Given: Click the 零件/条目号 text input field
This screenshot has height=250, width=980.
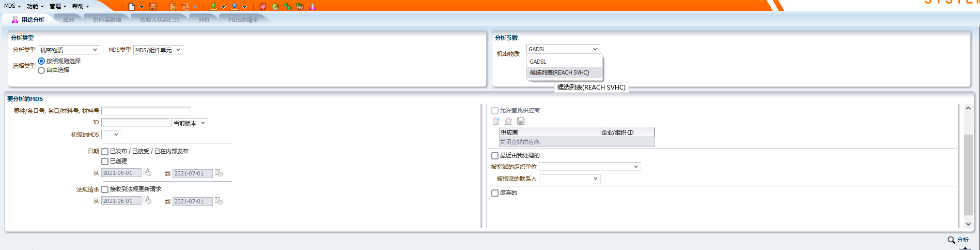Looking at the screenshot, I should pyautogui.click(x=146, y=111).
